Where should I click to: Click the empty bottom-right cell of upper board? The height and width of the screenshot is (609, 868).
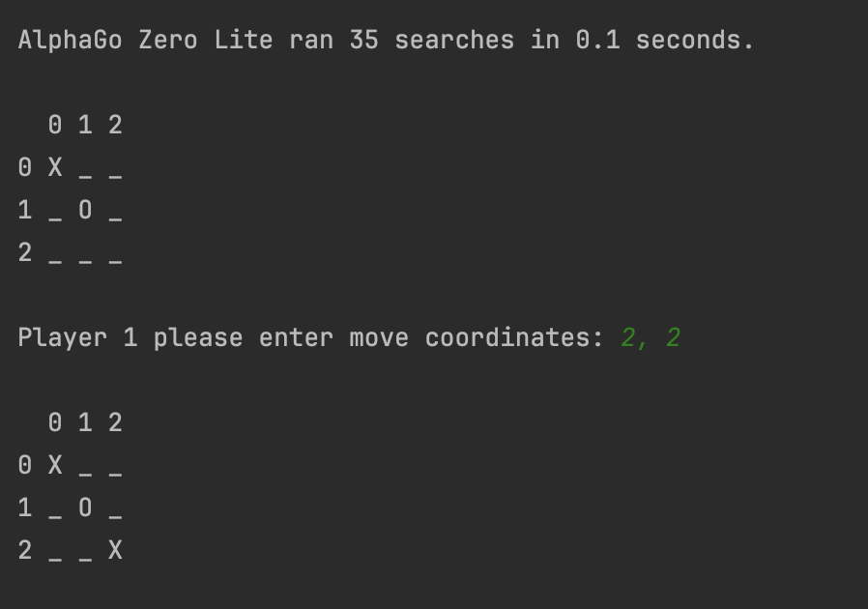115,257
